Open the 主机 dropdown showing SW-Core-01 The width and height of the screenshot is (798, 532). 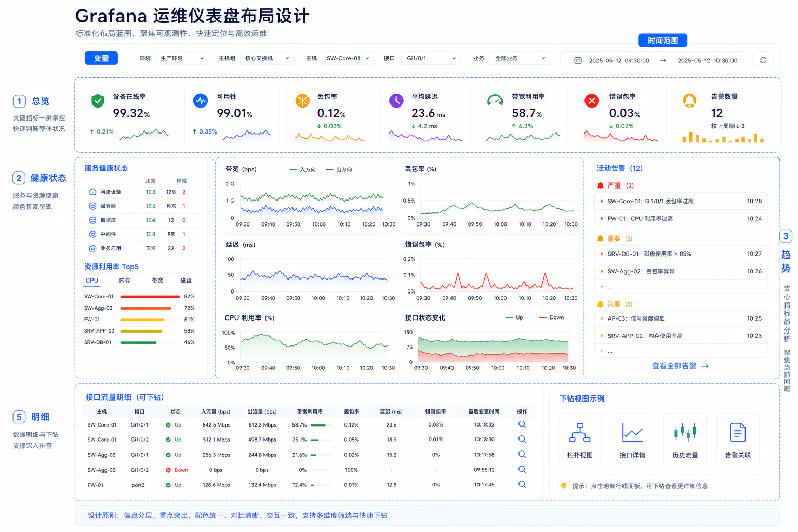click(348, 58)
